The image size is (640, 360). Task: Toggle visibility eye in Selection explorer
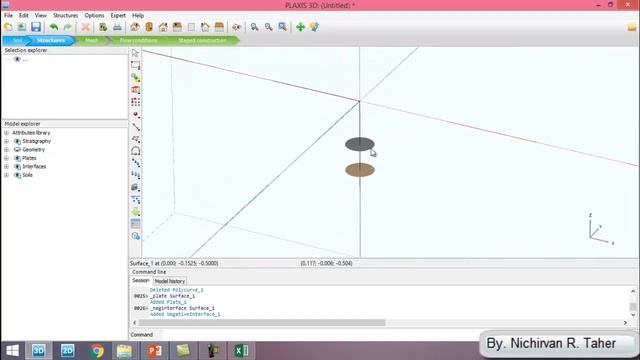point(17,59)
